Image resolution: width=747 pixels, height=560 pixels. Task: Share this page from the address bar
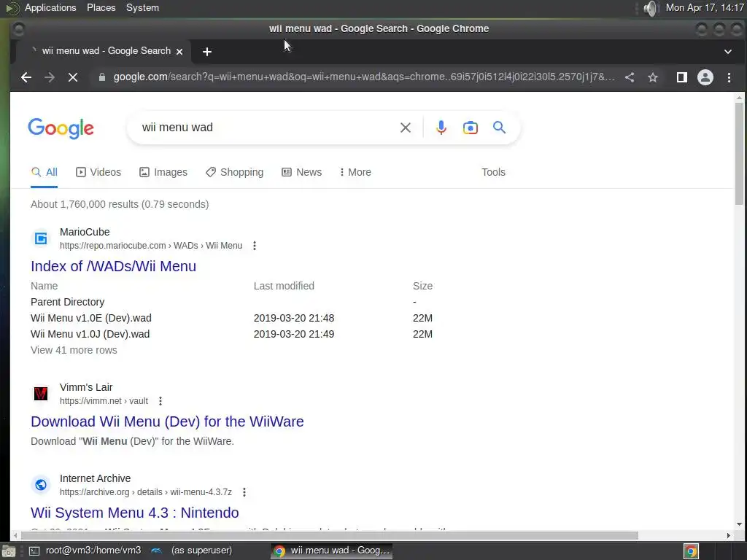[x=630, y=77]
